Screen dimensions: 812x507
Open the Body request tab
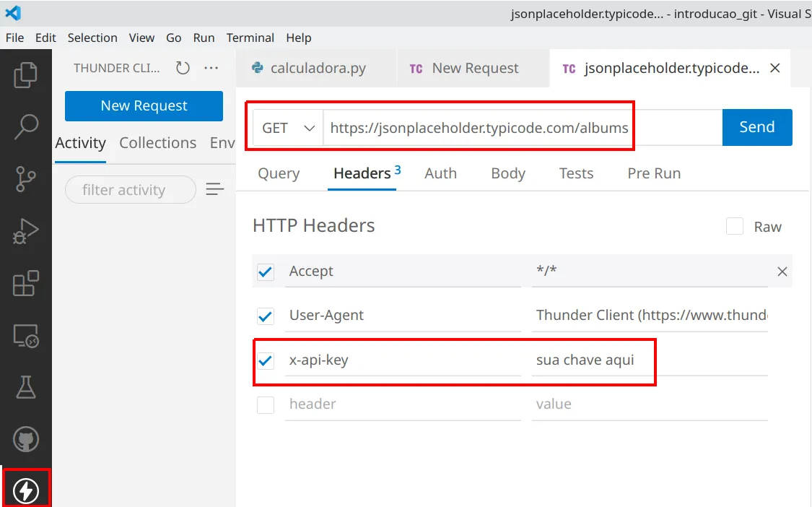point(508,173)
